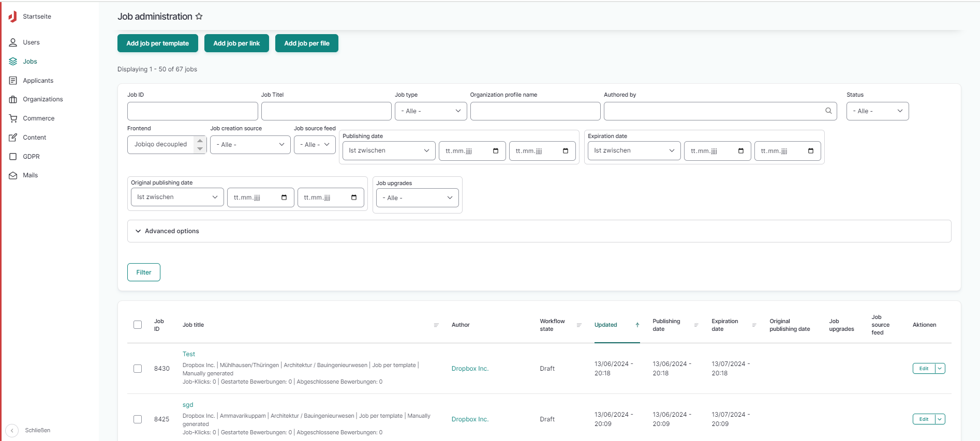
Task: Step the Frontend selector spinner
Action: click(x=200, y=145)
